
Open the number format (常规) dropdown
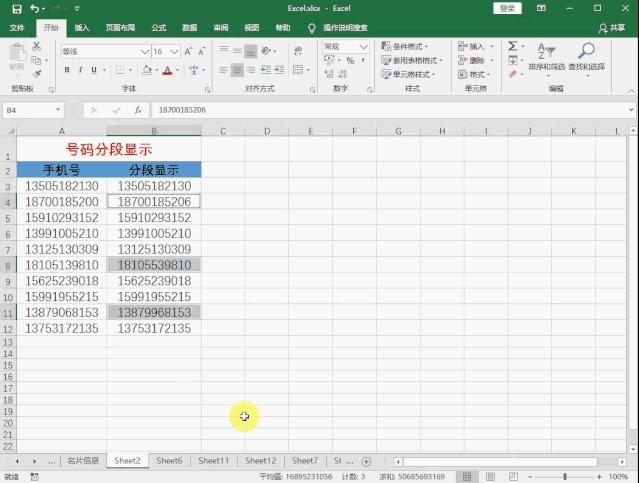coord(363,46)
